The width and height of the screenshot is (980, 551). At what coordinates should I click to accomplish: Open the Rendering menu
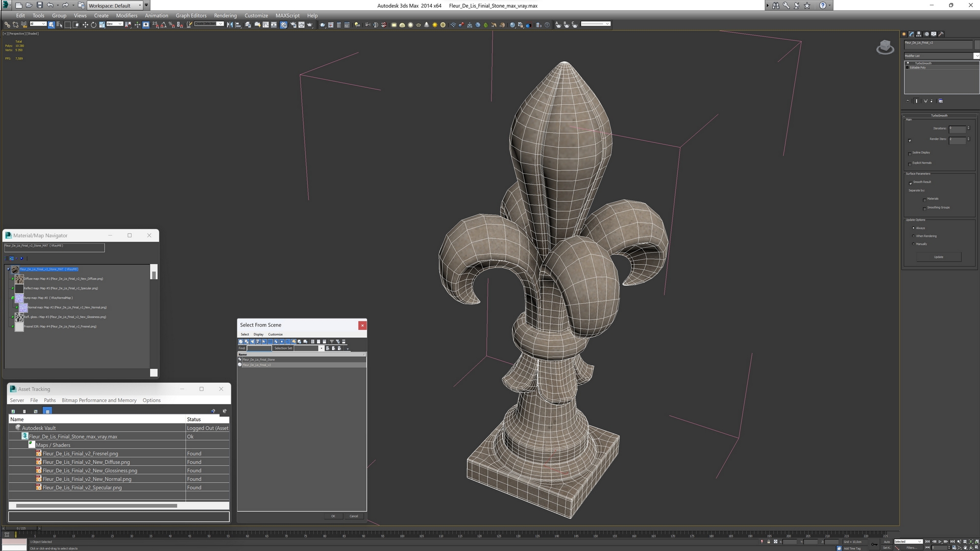click(x=225, y=15)
